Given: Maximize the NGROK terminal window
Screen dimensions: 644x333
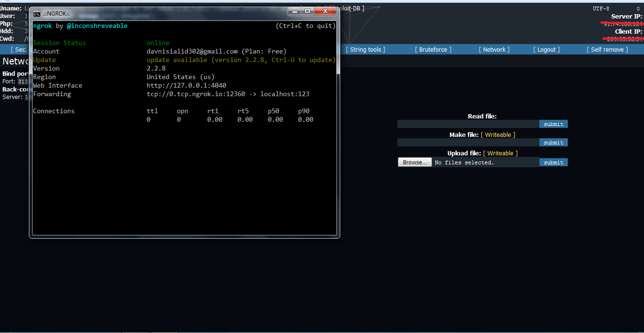Looking at the screenshot, I should pos(307,10).
